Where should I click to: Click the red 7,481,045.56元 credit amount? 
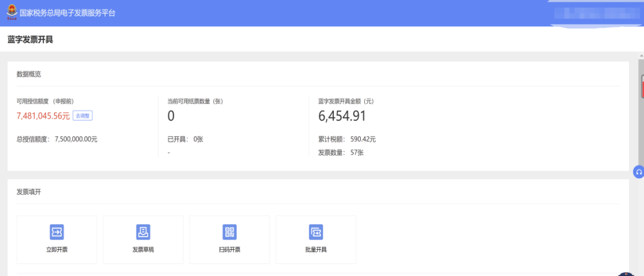tap(43, 116)
